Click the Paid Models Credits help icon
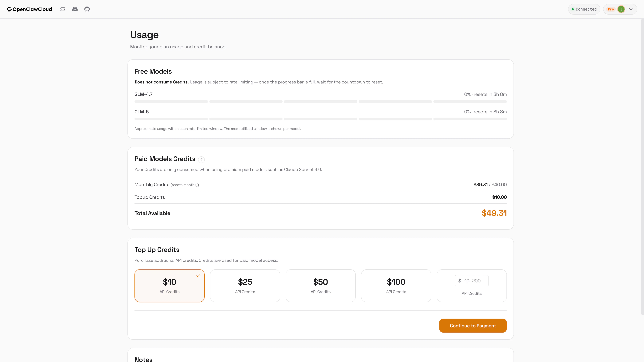The image size is (644, 362). [201, 160]
